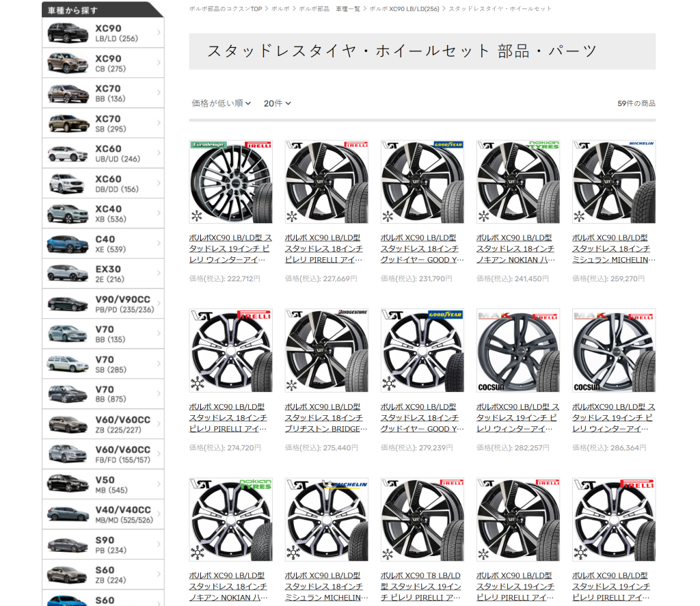
Task: Select the XC40 XB car image
Action: [68, 214]
